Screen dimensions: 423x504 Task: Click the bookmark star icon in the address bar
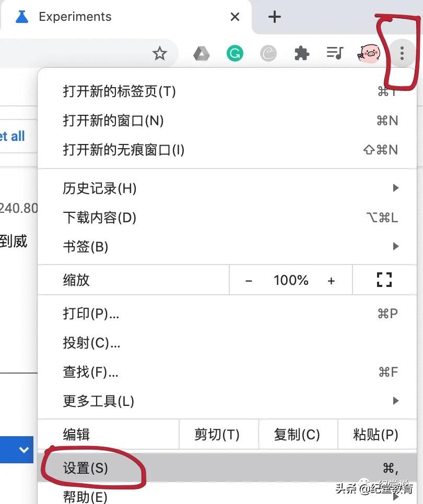coord(160,53)
